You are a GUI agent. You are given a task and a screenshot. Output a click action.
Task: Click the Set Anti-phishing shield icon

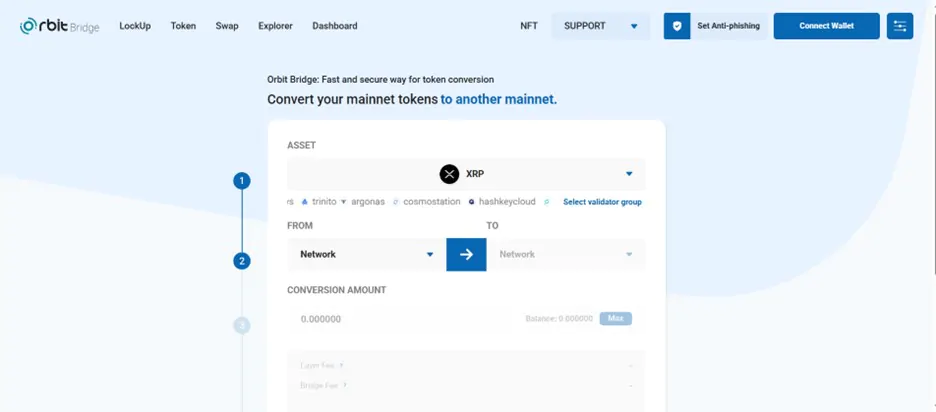coord(677,26)
